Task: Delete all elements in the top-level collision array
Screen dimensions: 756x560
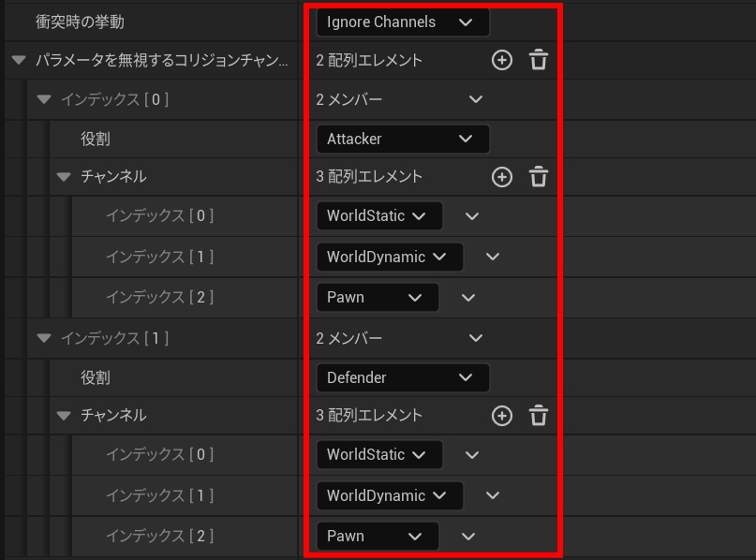Action: tap(538, 61)
